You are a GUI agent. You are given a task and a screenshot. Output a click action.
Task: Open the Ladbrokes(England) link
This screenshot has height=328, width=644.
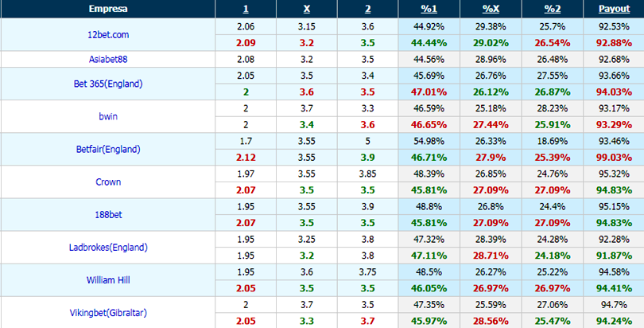(108, 248)
